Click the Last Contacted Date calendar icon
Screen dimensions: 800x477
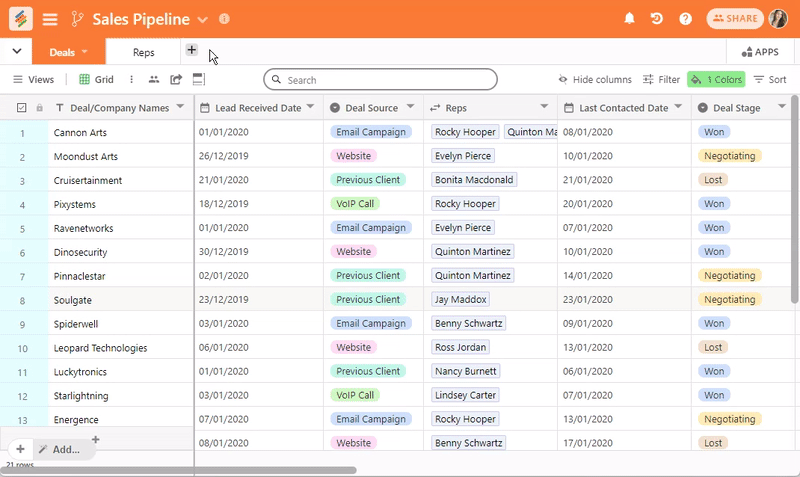point(568,108)
